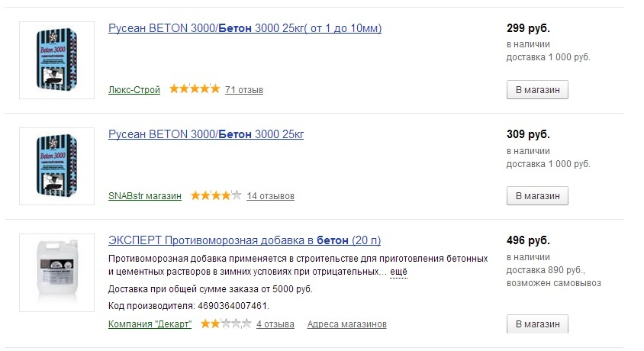Viewport: 644px width, 351px height.
Task: Click Компания Декарт two-star rating icon
Action: click(226, 324)
